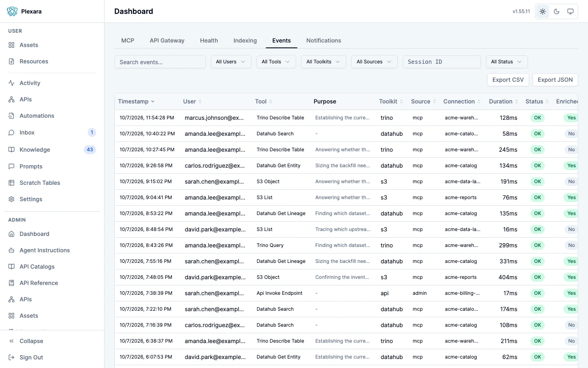Click the Export JSON button

coord(555,80)
